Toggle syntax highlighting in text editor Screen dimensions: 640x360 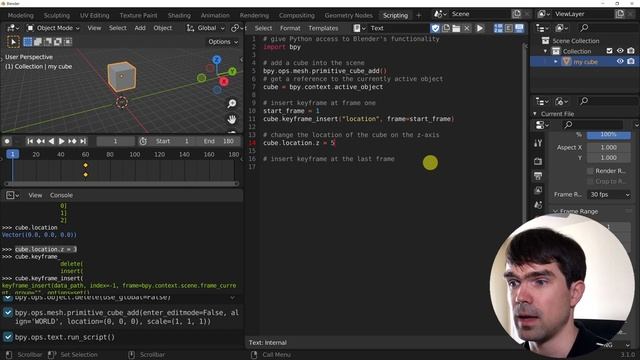point(519,28)
